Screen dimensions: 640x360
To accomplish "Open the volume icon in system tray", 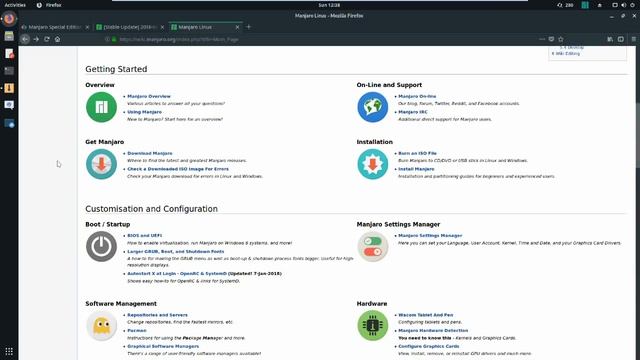I will point(624,5).
